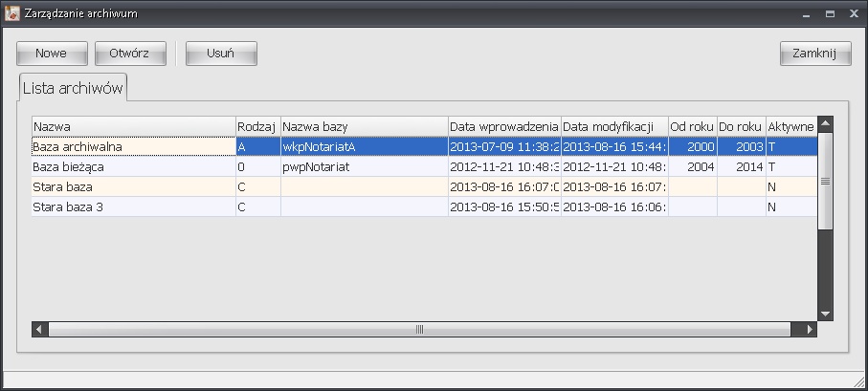Maximize the Zarządzanie archiwum window
The height and width of the screenshot is (391, 868).
829,12
